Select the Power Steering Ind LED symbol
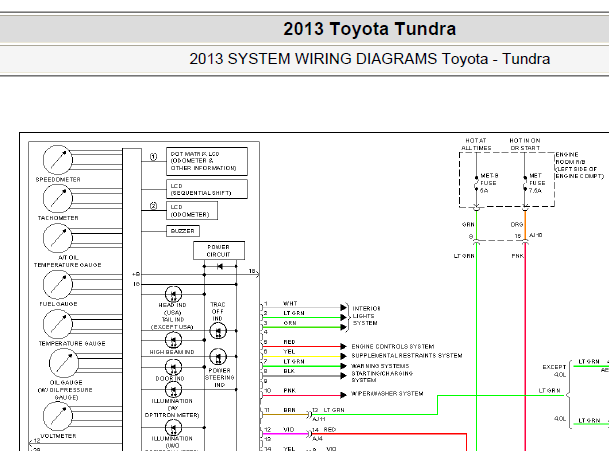Image resolution: width=609 pixels, height=451 pixels. pyautogui.click(x=218, y=357)
